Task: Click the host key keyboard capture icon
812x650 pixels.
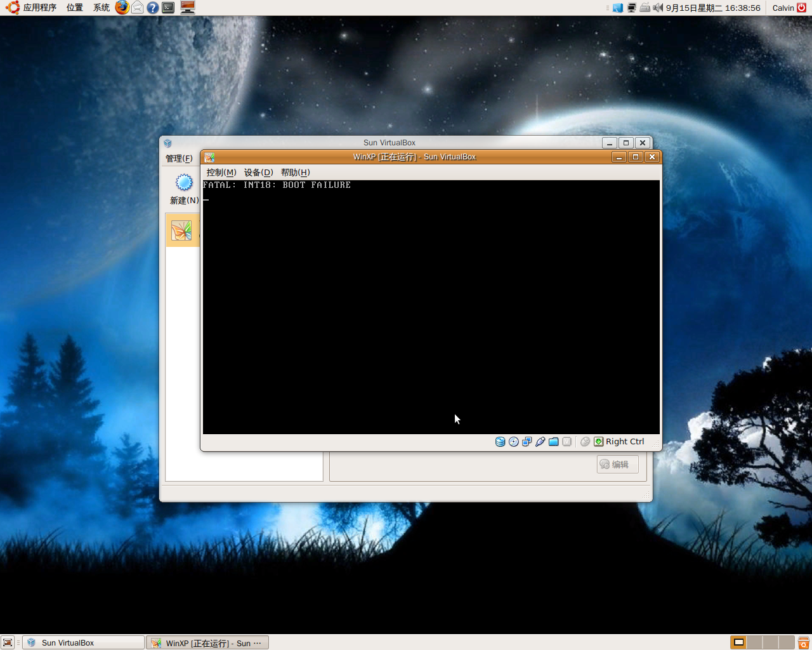Action: (598, 442)
